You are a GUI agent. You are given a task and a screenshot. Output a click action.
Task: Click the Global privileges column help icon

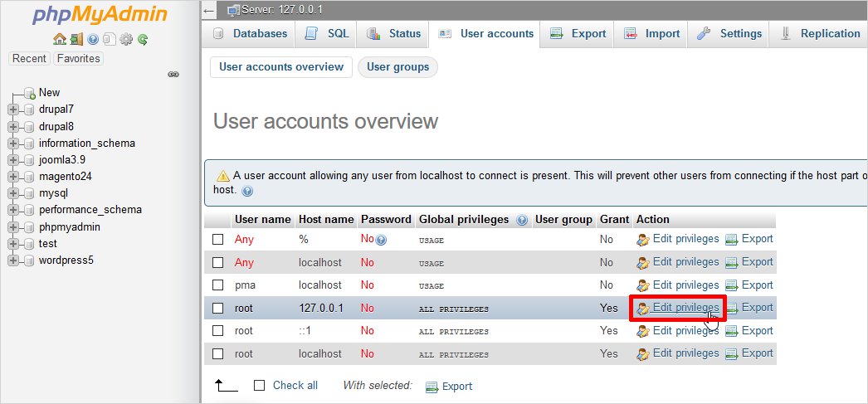(x=522, y=220)
